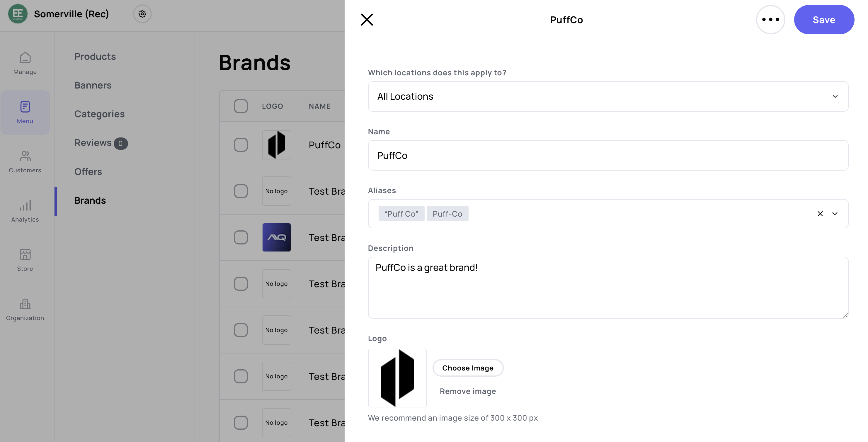Image resolution: width=868 pixels, height=442 pixels.
Task: Check the PuffCo row checkbox
Action: 241,145
